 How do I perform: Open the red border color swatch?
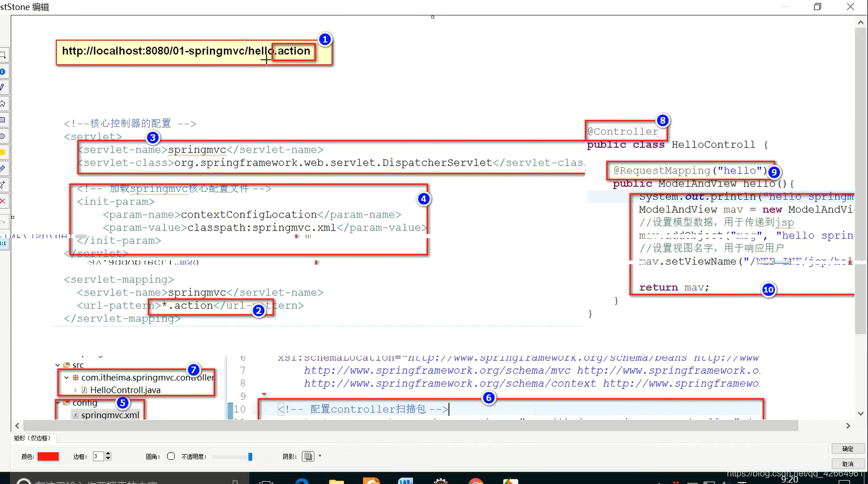48,457
